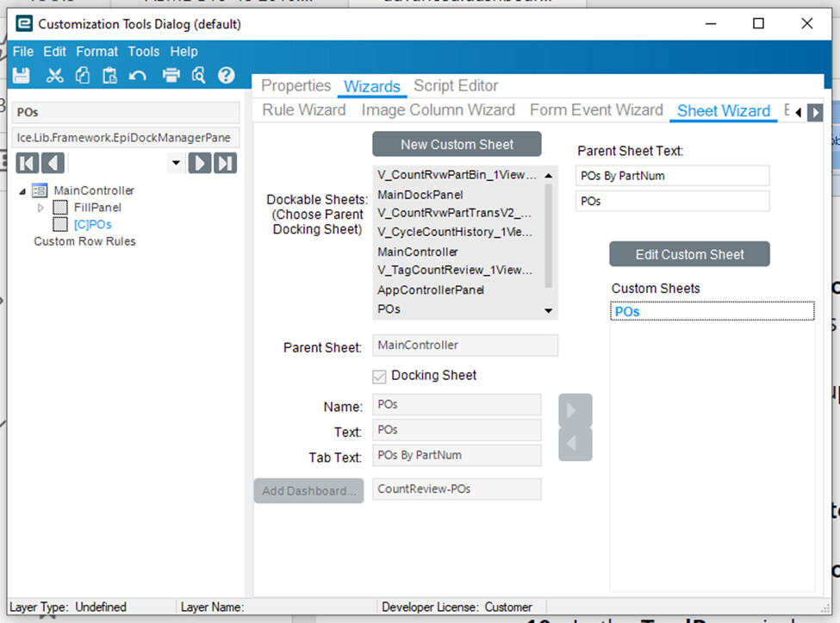
Task: Click Edit Custom Sheet button
Action: tap(689, 254)
